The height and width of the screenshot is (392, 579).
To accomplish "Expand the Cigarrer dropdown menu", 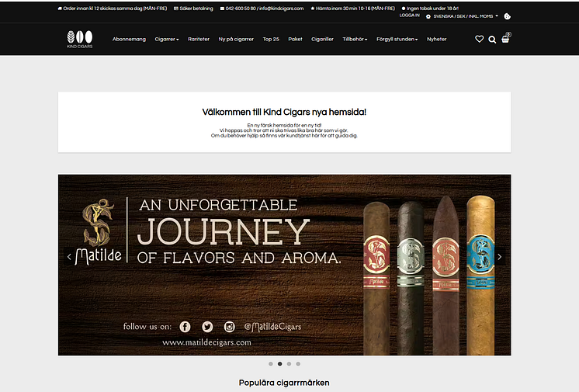I will [167, 39].
